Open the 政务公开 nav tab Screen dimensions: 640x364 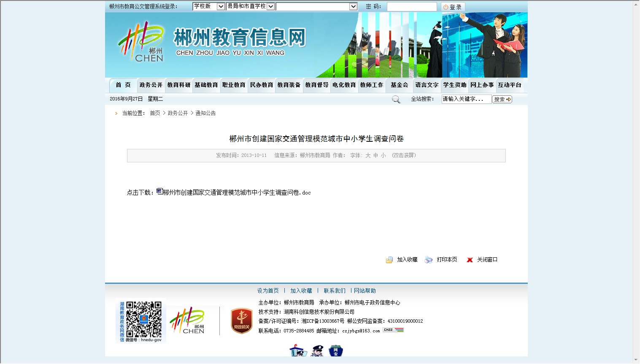[x=151, y=85]
